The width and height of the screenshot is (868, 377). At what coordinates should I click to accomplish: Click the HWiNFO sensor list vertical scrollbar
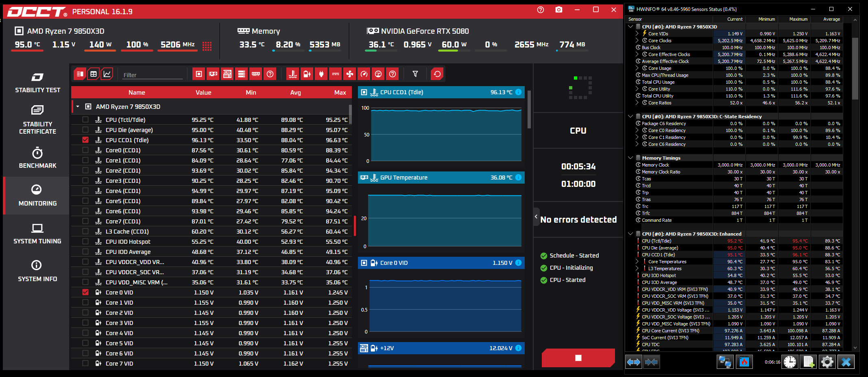(855, 68)
